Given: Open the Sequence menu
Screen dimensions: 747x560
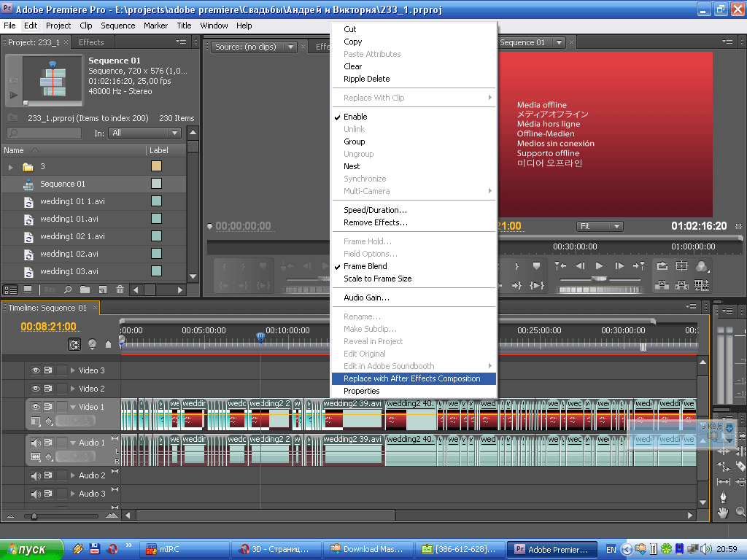Looking at the screenshot, I should (x=117, y=26).
